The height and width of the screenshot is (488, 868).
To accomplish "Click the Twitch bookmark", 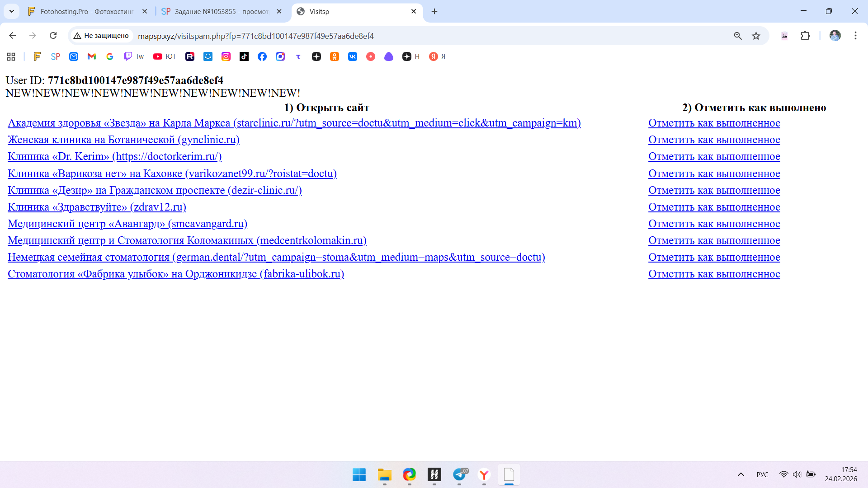I will pyautogui.click(x=134, y=56).
